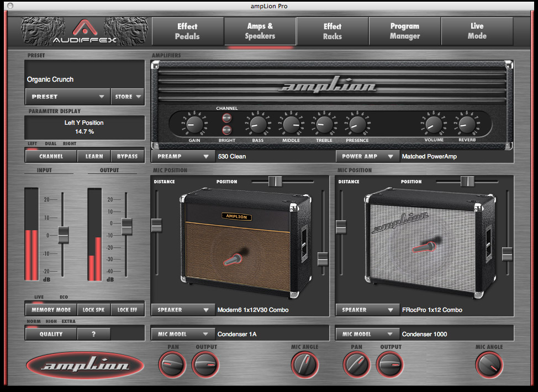Image resolution: width=538 pixels, height=392 pixels.
Task: Open the Power Amp dropdown
Action: [367, 156]
